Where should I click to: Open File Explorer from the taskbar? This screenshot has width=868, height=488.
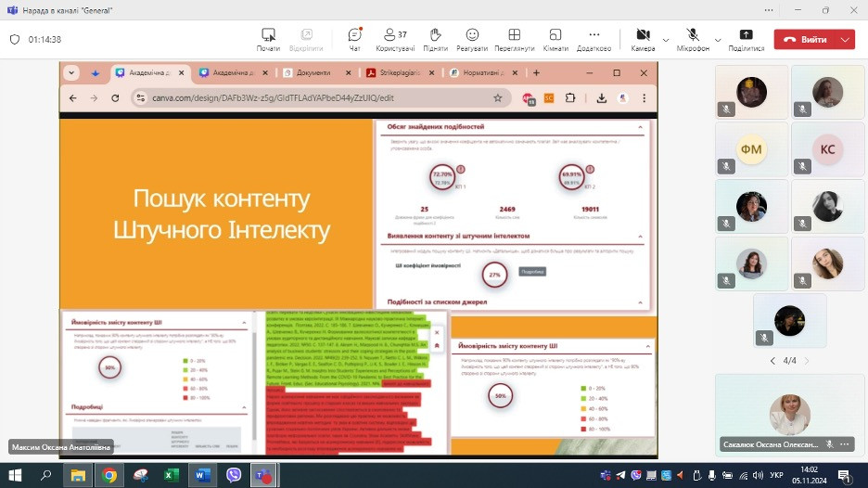[78, 475]
